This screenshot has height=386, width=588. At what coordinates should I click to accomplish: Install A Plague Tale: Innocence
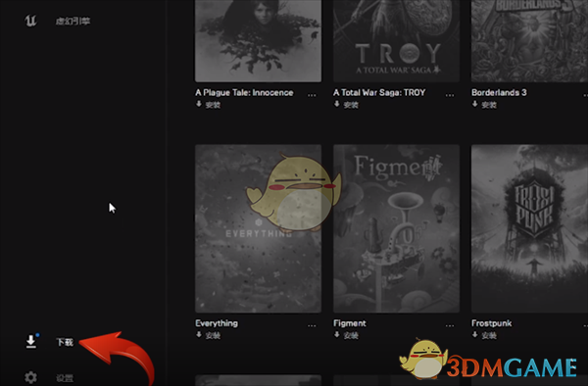pyautogui.click(x=208, y=105)
